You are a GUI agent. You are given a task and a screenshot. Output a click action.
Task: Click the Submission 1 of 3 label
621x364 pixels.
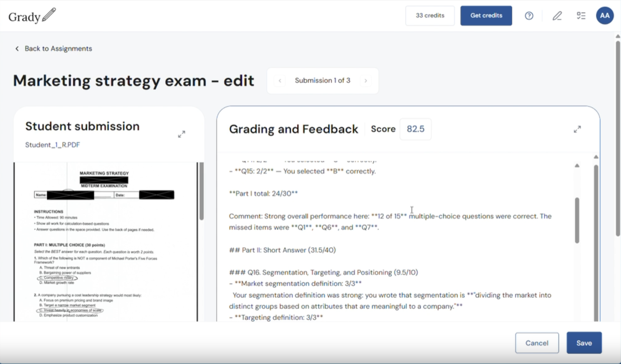coord(323,80)
